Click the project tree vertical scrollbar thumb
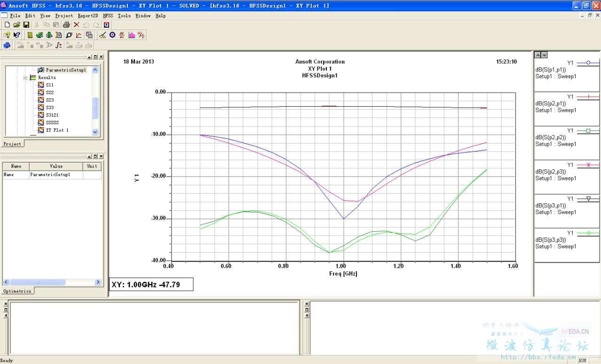This screenshot has width=601, height=364. click(x=95, y=108)
